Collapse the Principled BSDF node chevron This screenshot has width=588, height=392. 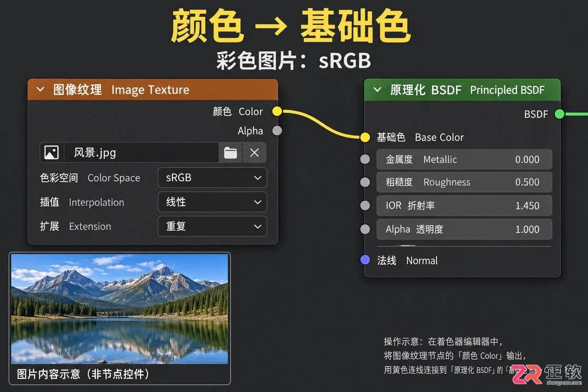click(378, 90)
